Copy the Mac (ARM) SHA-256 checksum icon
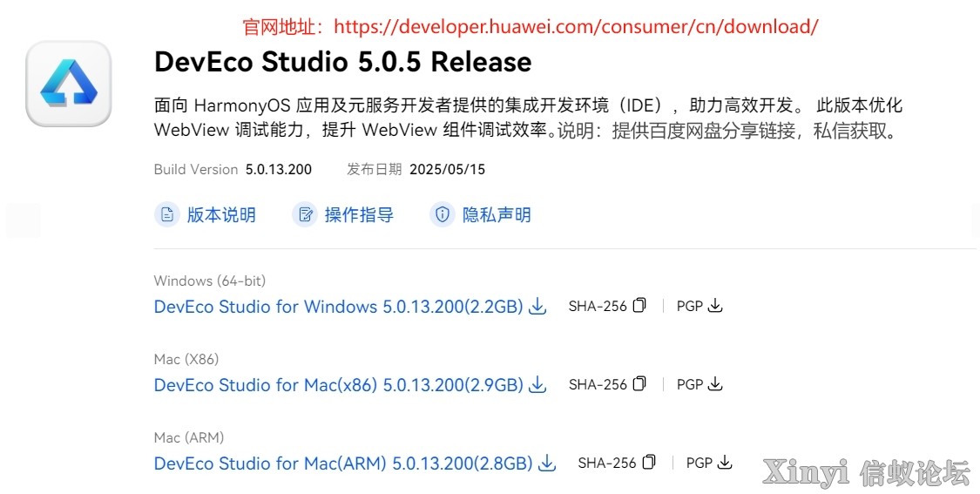Viewport: 980px width, 494px height. (x=649, y=462)
